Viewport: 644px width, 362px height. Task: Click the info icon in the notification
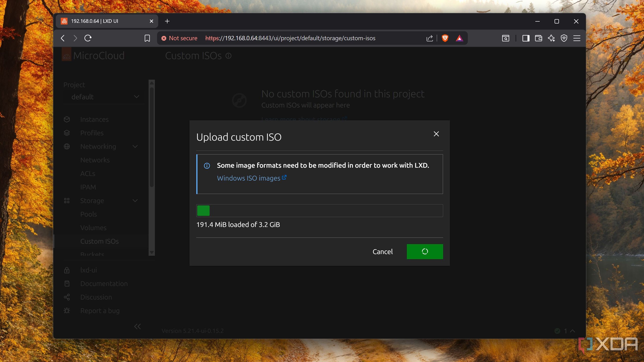coord(207,166)
